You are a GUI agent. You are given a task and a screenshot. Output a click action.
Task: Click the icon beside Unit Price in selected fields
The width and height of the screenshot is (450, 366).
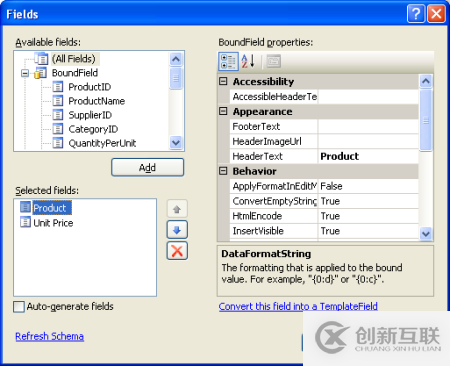tap(25, 222)
